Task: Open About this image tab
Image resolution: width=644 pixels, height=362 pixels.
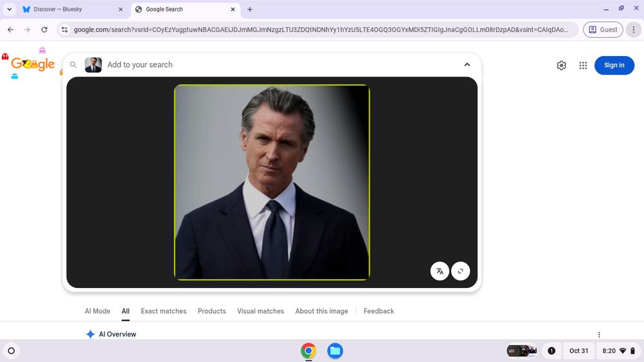Action: click(x=321, y=311)
